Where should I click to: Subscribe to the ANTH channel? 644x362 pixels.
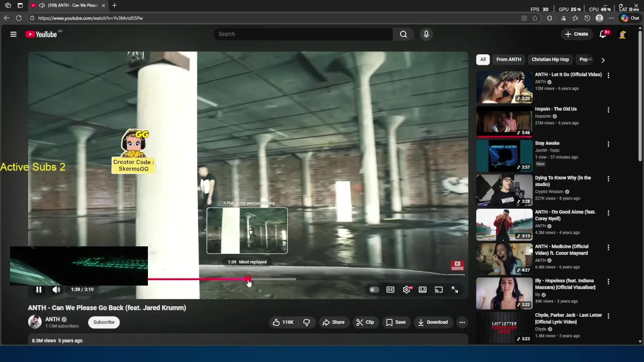104,322
